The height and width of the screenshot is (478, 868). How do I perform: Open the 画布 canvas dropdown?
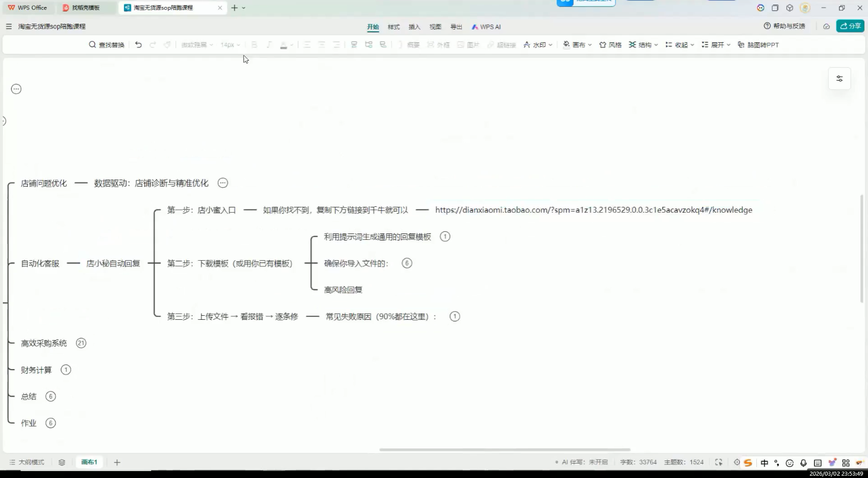coord(578,45)
